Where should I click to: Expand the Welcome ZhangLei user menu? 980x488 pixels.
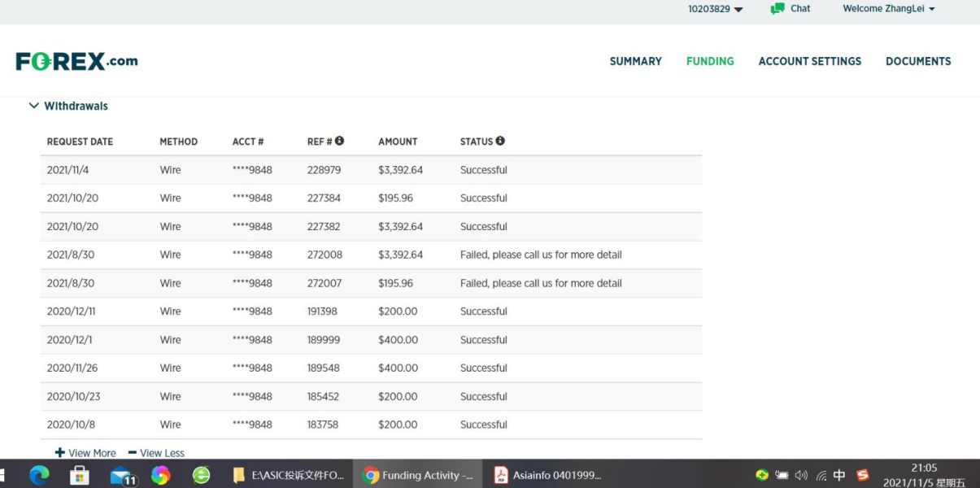(x=888, y=9)
